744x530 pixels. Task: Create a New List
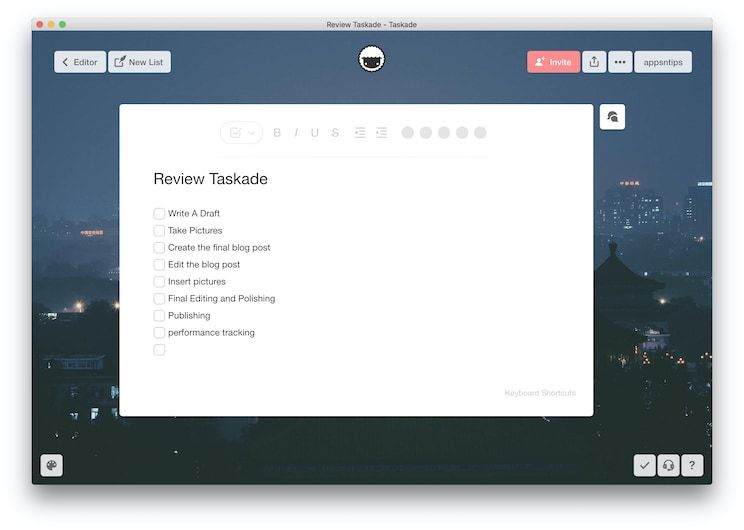(x=139, y=62)
